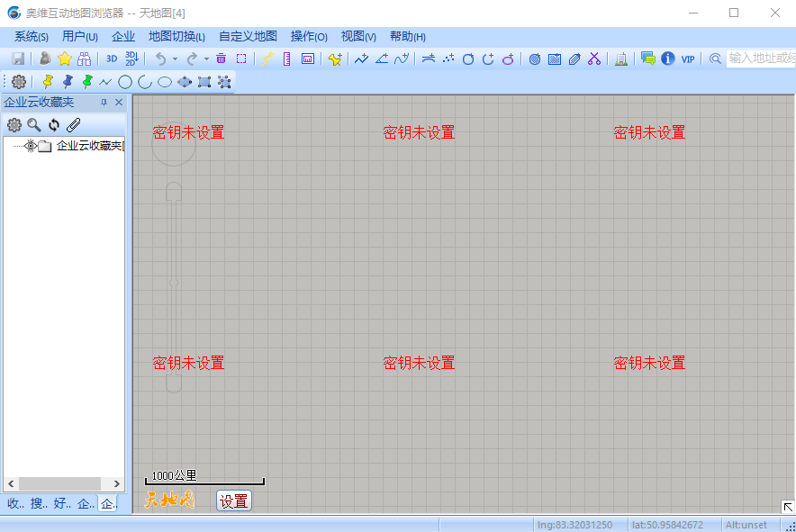The width and height of the screenshot is (796, 532).
Task: Select the green circle drawing tool
Action: (x=125, y=82)
